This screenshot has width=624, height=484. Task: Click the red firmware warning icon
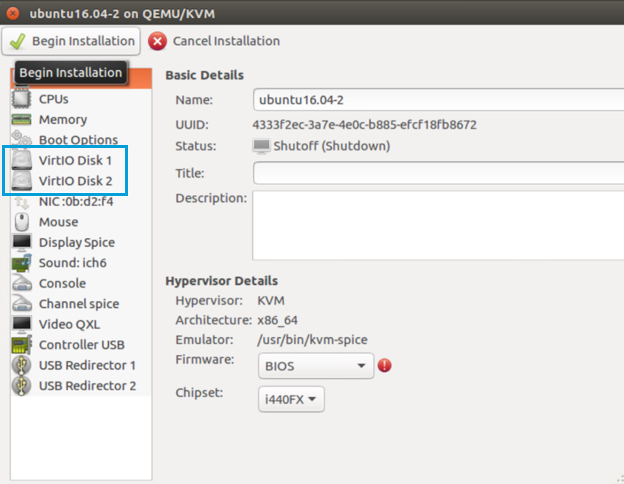tap(384, 365)
